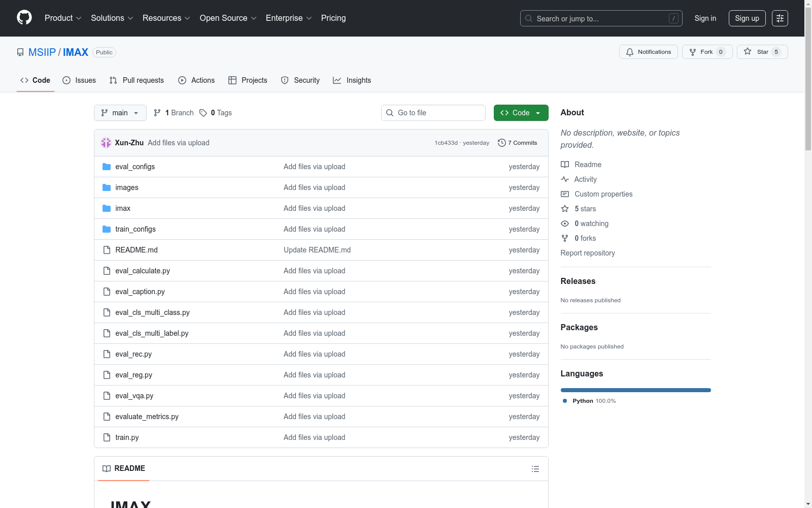This screenshot has height=508, width=812.
Task: Click the repository icon beside MSIIP
Action: pos(20,52)
